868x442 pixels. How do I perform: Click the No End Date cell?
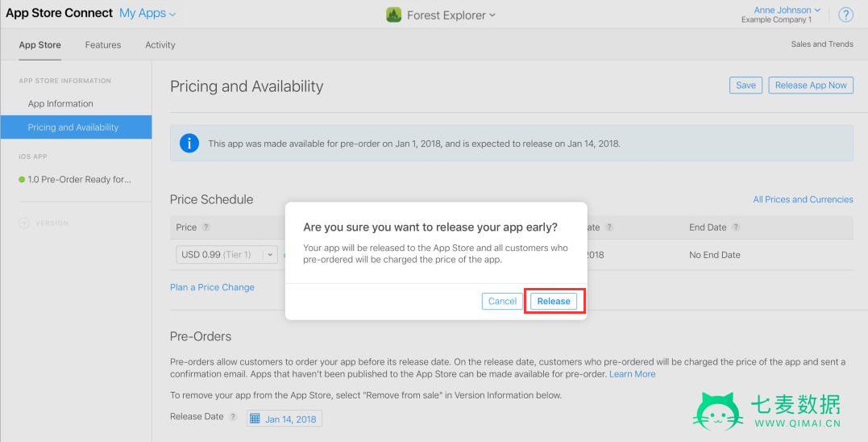click(x=715, y=255)
